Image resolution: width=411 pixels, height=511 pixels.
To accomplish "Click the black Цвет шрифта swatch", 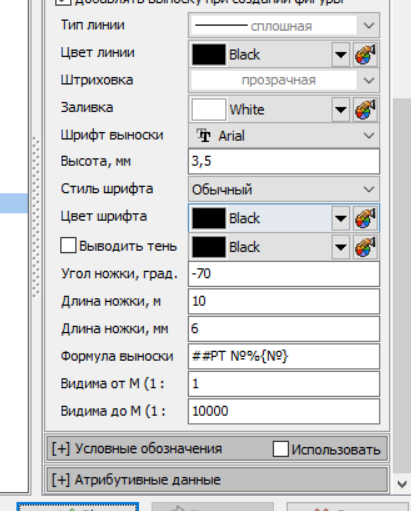I will click(209, 218).
